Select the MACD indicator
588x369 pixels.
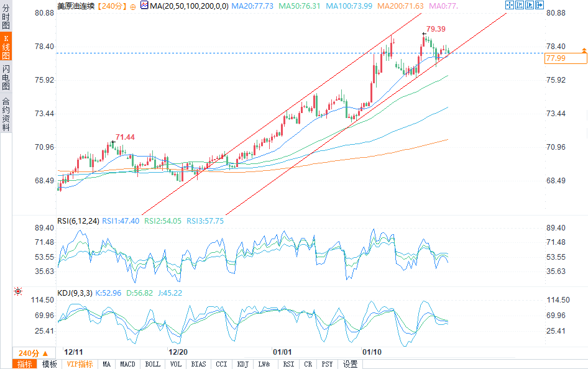click(127, 364)
